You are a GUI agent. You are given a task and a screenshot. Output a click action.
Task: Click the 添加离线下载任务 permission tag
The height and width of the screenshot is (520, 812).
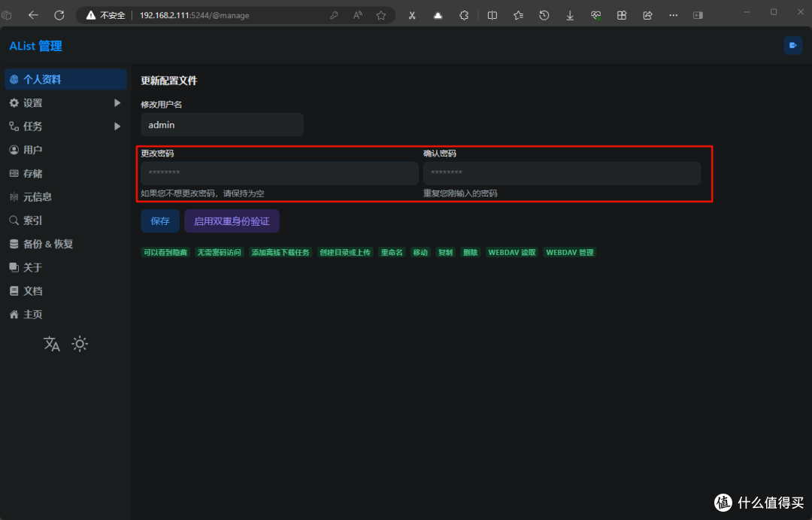pyautogui.click(x=280, y=253)
